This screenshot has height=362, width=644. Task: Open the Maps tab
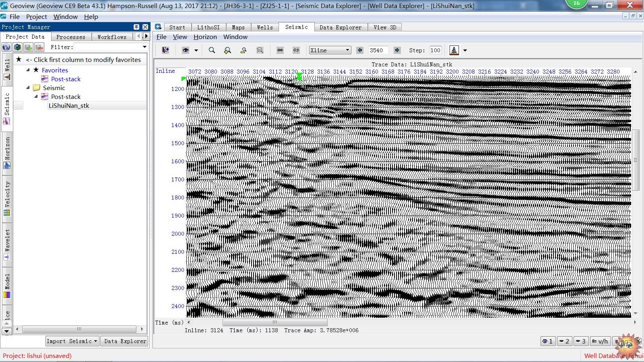click(238, 27)
